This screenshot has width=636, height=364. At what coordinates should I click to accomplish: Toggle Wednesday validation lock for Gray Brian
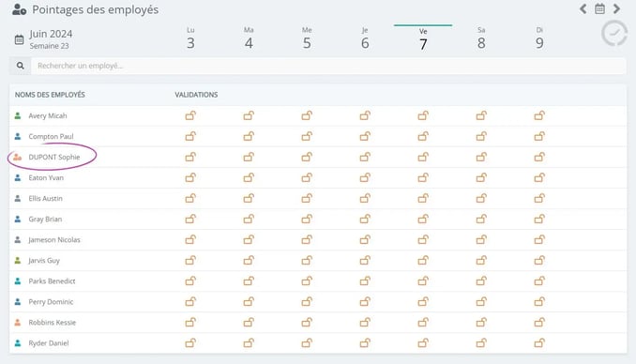point(307,220)
